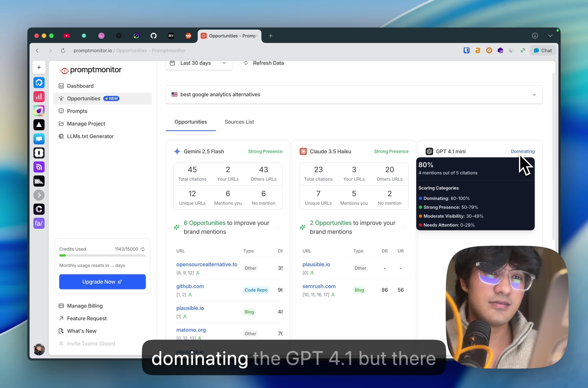588x388 pixels.
Task: Open the purple fa/ sidebar app
Action: click(39, 223)
